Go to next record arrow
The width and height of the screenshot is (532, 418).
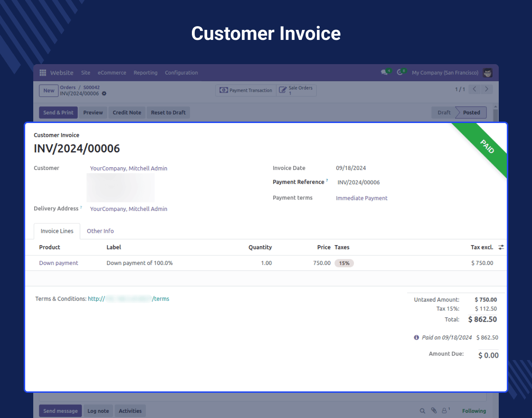486,89
